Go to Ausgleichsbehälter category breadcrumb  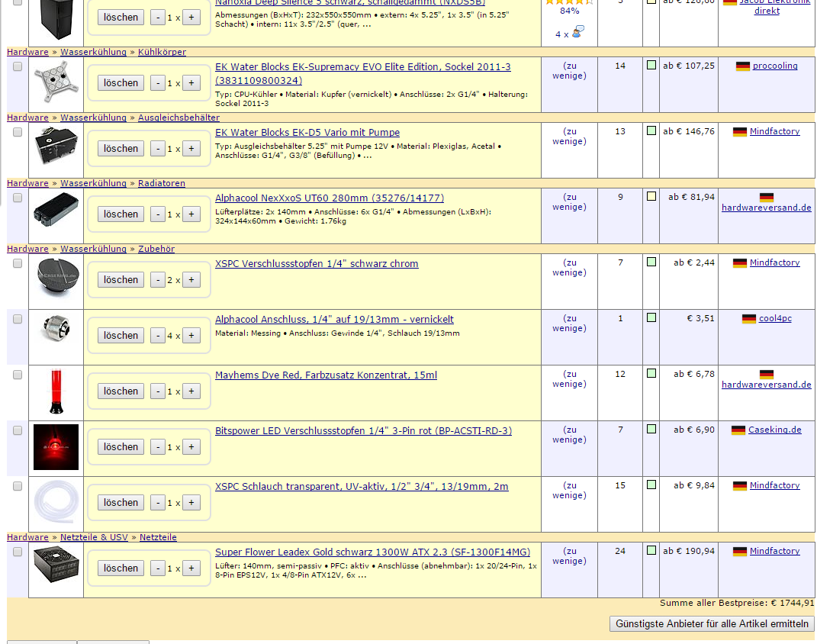click(179, 118)
